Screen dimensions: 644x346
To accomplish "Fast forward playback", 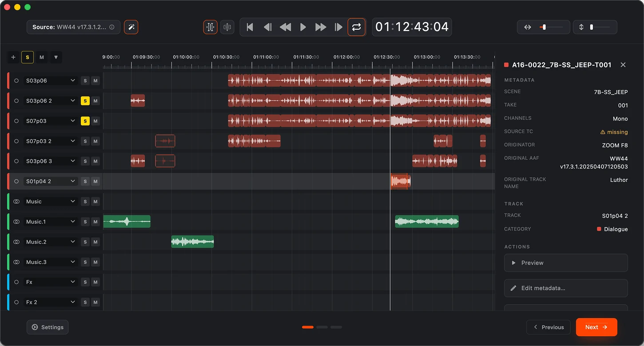I will coord(321,27).
